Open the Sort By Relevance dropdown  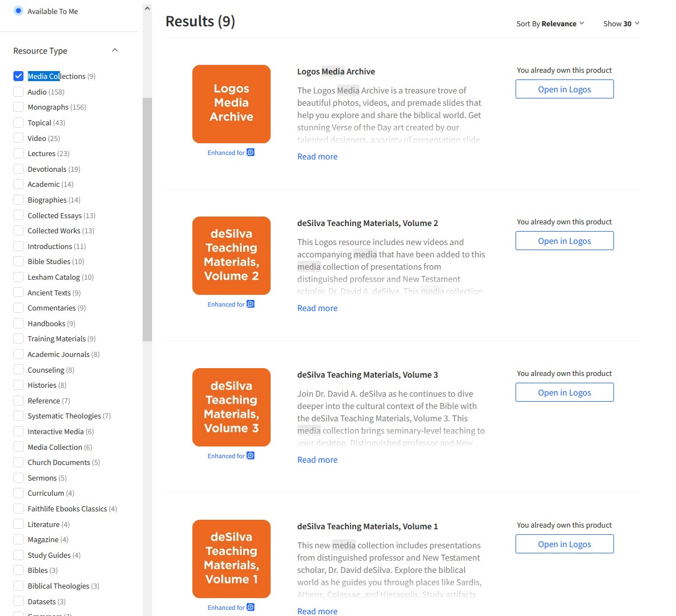[x=550, y=23]
